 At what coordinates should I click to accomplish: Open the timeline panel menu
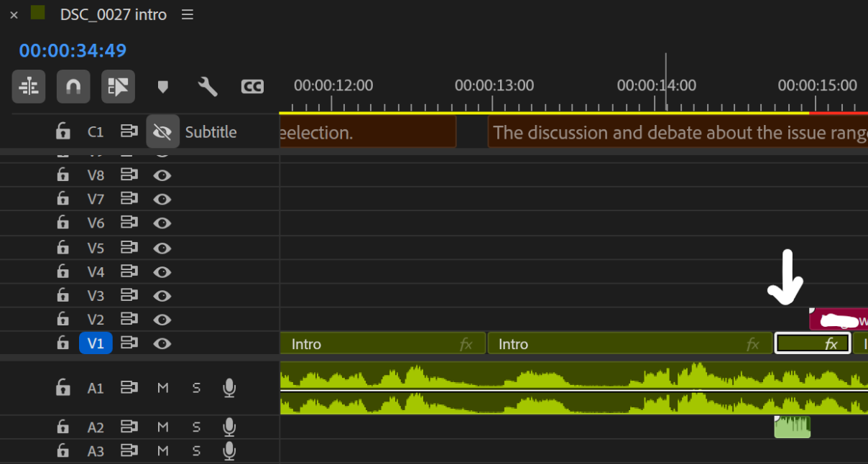187,14
